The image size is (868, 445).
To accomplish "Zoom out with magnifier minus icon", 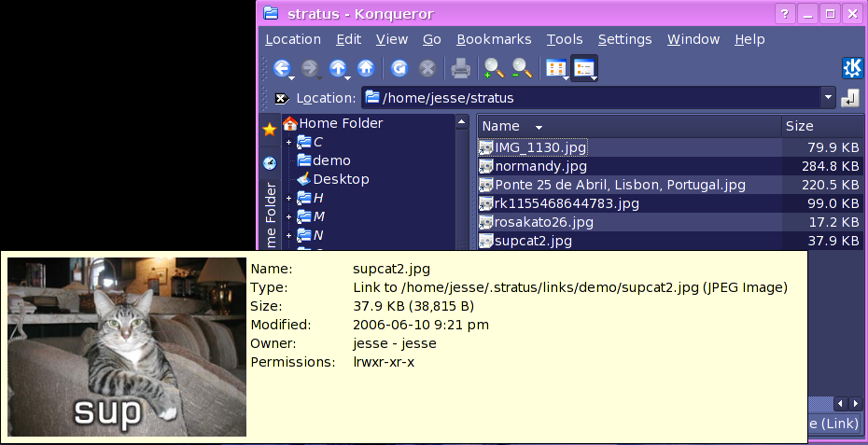I will pos(522,68).
